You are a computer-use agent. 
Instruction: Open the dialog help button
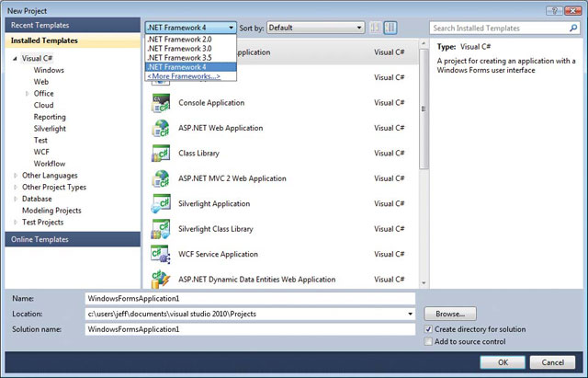(555, 11)
